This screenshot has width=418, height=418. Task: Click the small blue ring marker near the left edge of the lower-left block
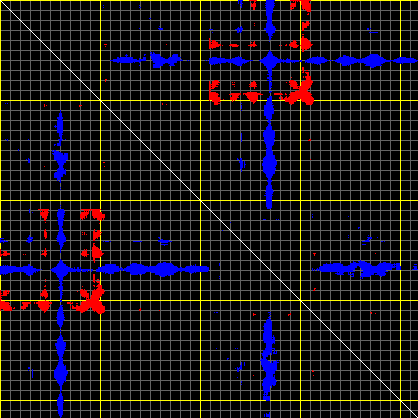30,239
